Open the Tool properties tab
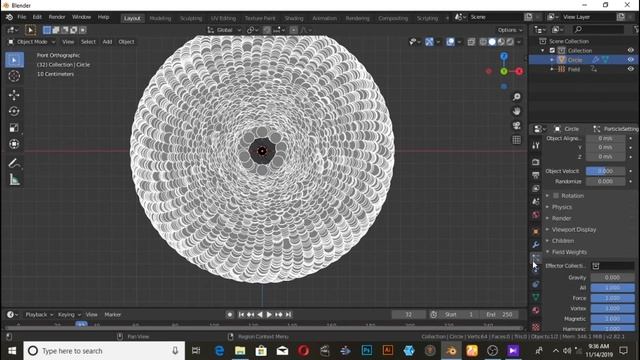The width and height of the screenshot is (640, 360). tap(536, 146)
